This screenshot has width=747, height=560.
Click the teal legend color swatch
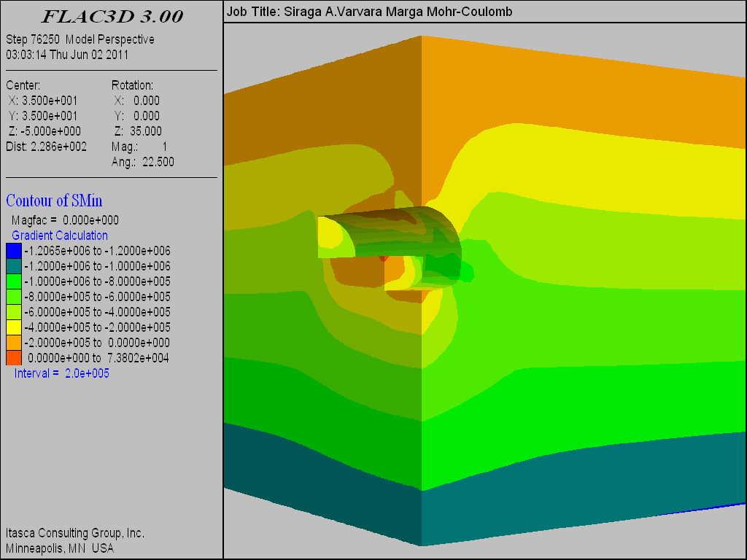click(14, 265)
